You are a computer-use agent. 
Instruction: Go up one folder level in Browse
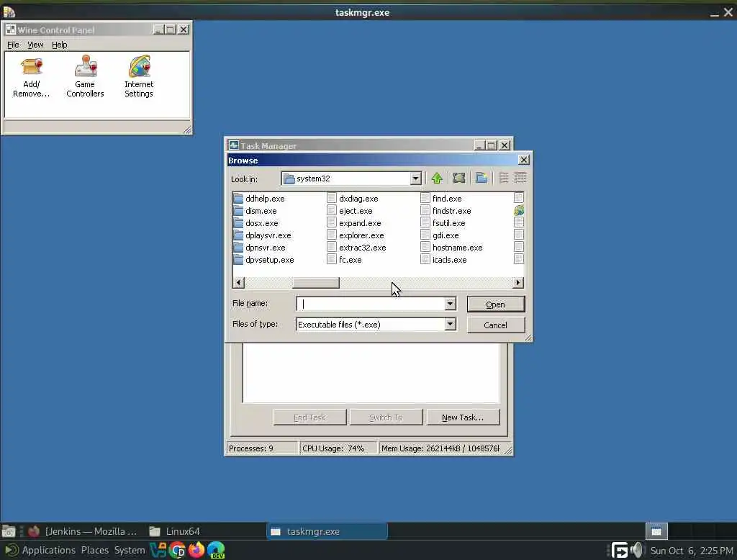coord(437,179)
